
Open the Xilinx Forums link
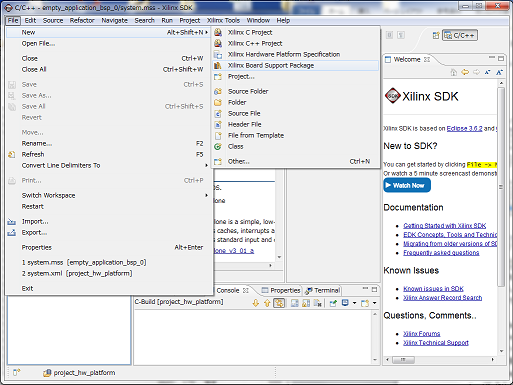tap(422, 334)
